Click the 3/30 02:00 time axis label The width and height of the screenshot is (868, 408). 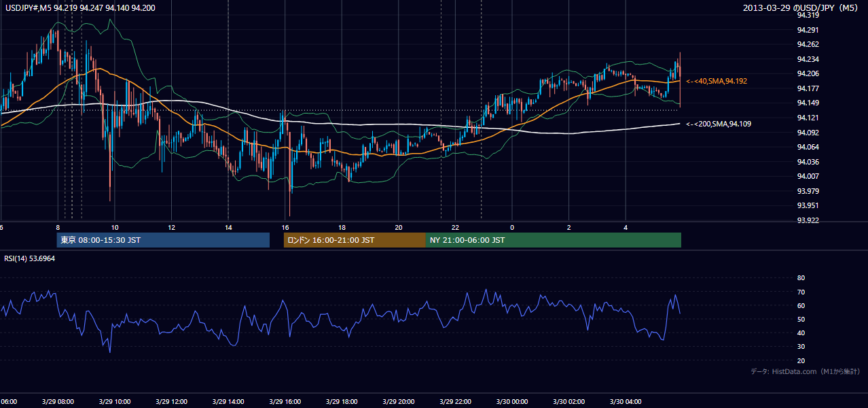(568, 401)
